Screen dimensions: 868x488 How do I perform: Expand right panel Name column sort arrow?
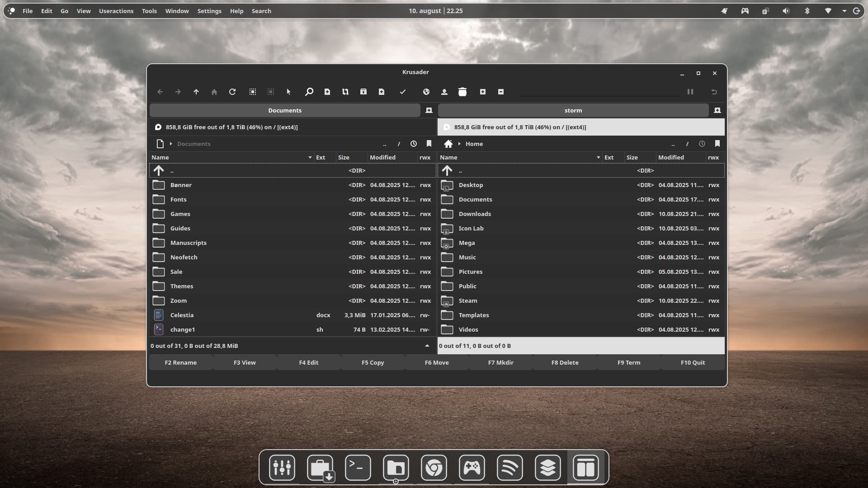click(598, 157)
